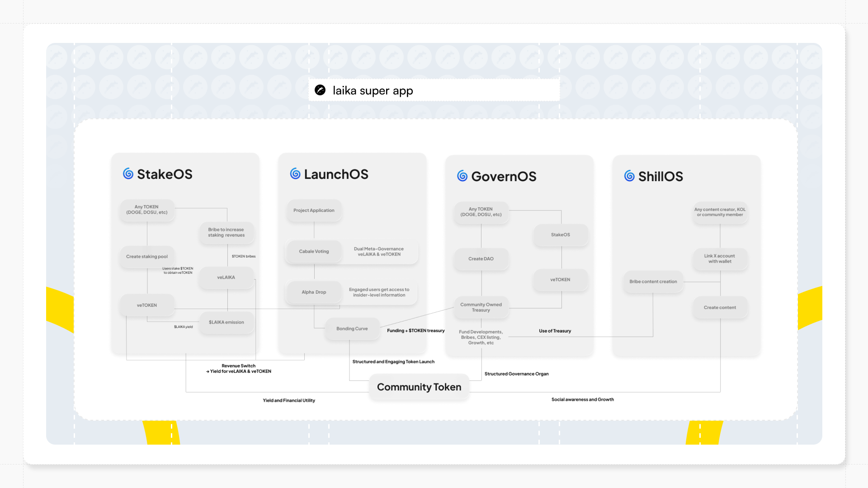Select the Community Token box
Screen dimensions: 868x488
pyautogui.click(x=419, y=387)
